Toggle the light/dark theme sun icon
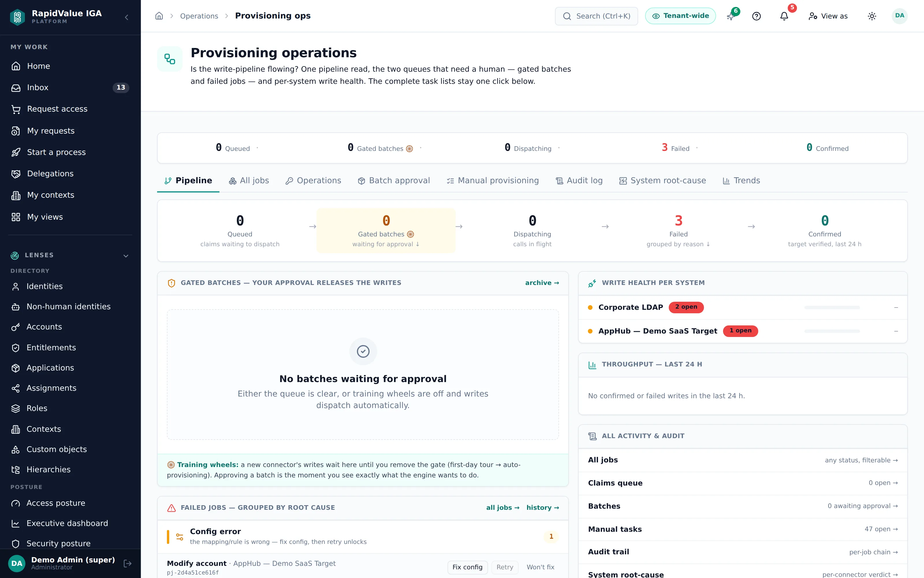 [872, 16]
